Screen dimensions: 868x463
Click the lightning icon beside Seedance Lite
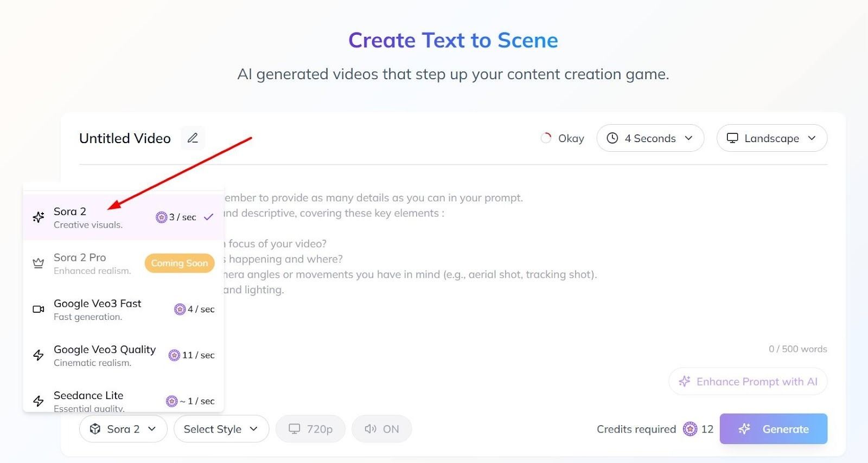(x=39, y=401)
